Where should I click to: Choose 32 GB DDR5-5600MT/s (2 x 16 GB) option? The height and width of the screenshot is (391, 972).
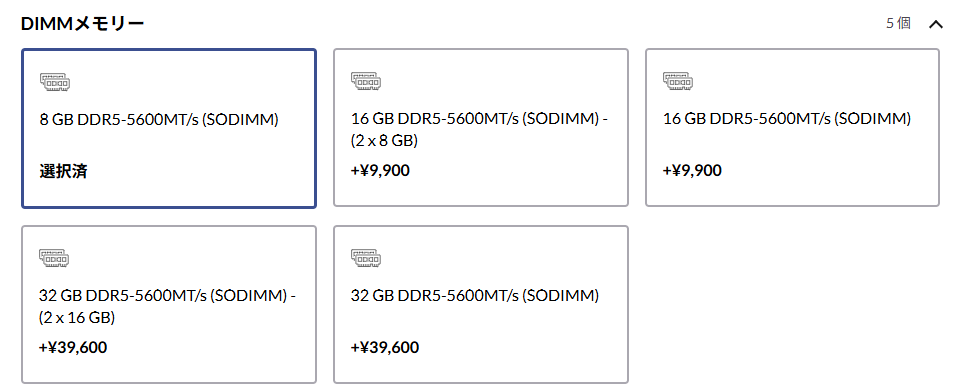click(x=169, y=304)
